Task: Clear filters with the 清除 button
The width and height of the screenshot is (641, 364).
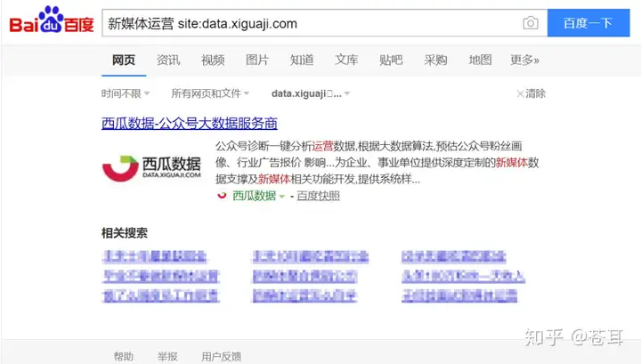Action: click(x=531, y=93)
